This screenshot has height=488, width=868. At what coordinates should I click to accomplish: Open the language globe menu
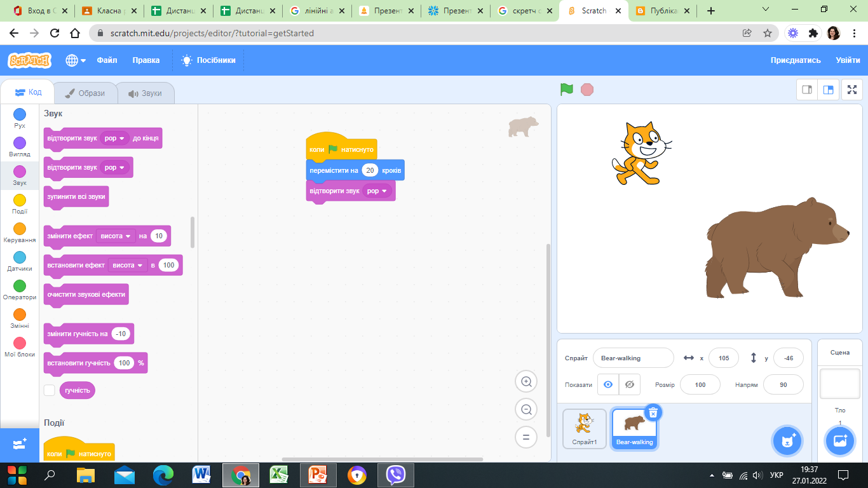point(76,60)
